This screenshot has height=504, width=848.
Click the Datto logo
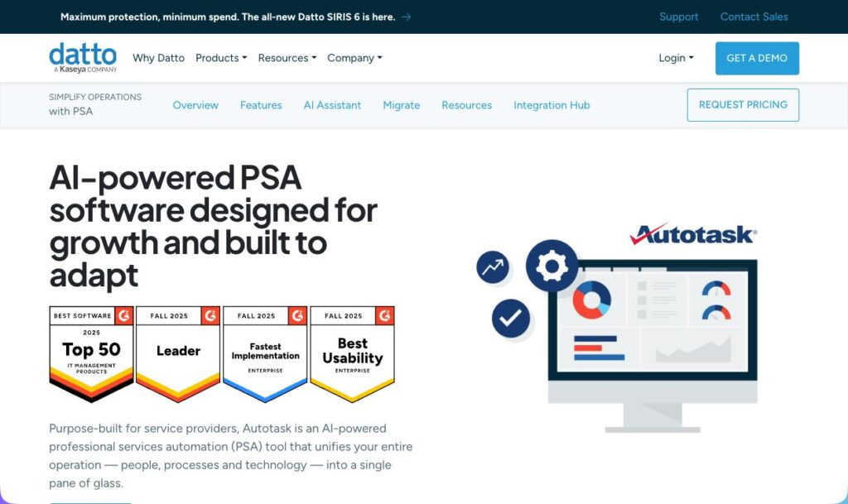[x=83, y=58]
